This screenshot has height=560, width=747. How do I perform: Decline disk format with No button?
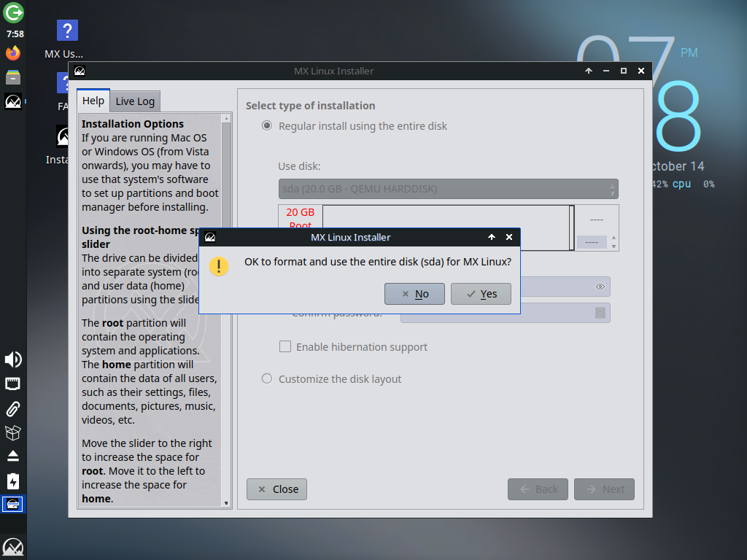click(414, 294)
